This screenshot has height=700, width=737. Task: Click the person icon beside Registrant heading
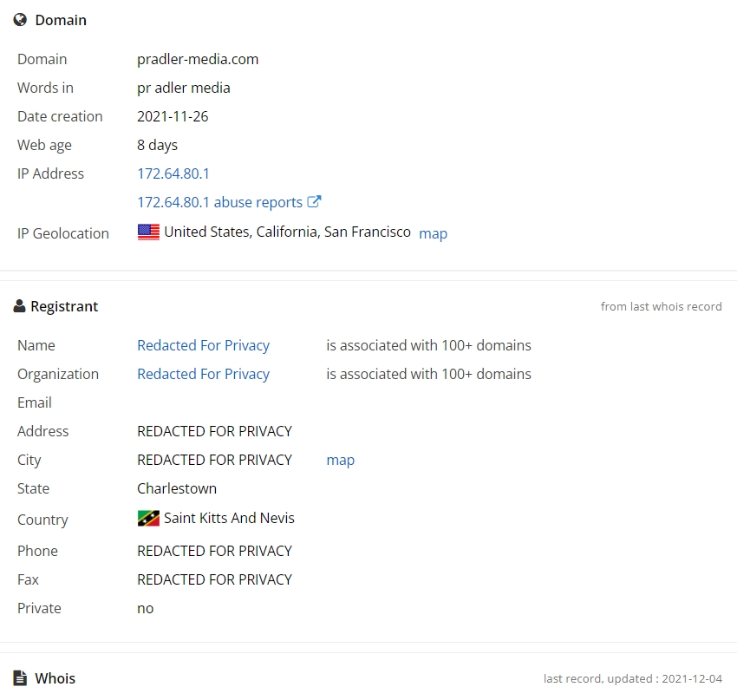[19, 306]
